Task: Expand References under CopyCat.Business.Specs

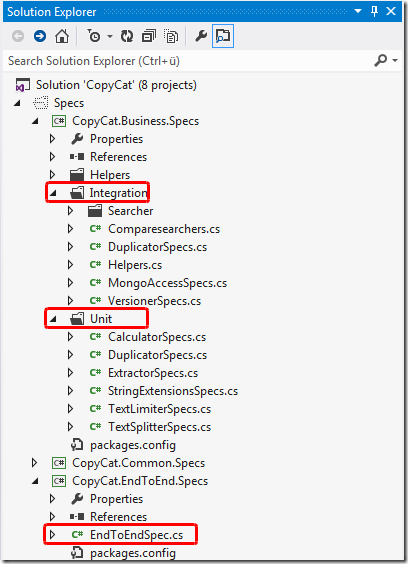Action: tap(53, 157)
